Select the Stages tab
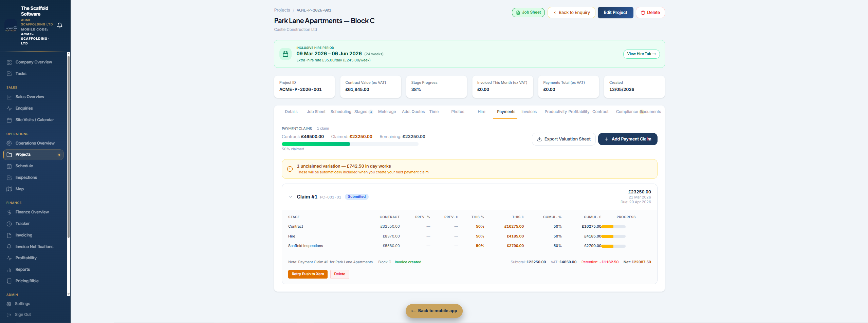The width and height of the screenshot is (868, 323). (x=363, y=112)
